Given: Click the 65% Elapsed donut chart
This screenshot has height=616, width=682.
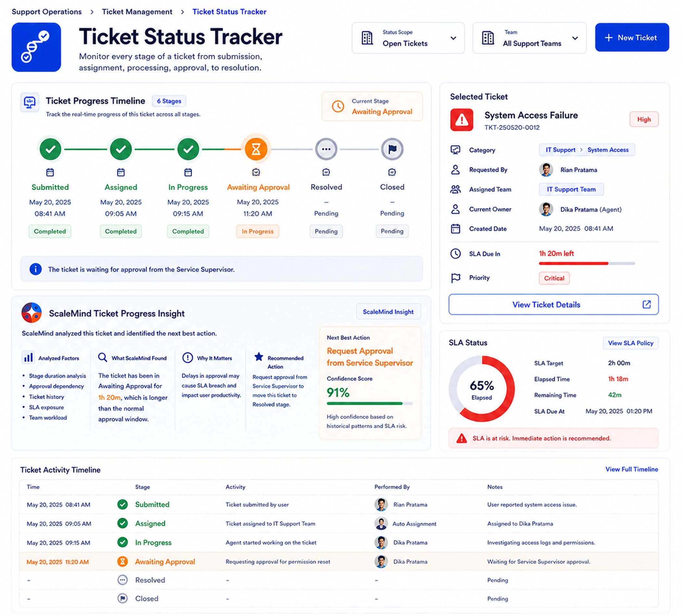Looking at the screenshot, I should (482, 389).
